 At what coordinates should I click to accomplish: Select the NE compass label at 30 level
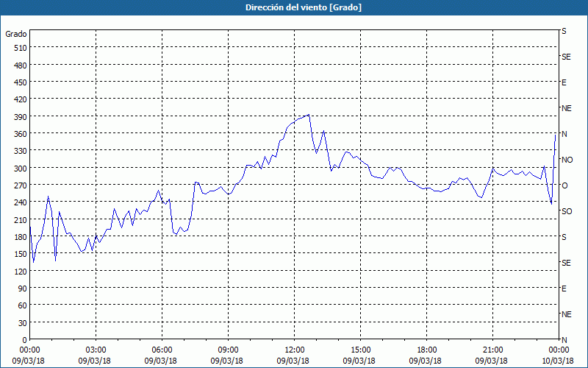(566, 314)
